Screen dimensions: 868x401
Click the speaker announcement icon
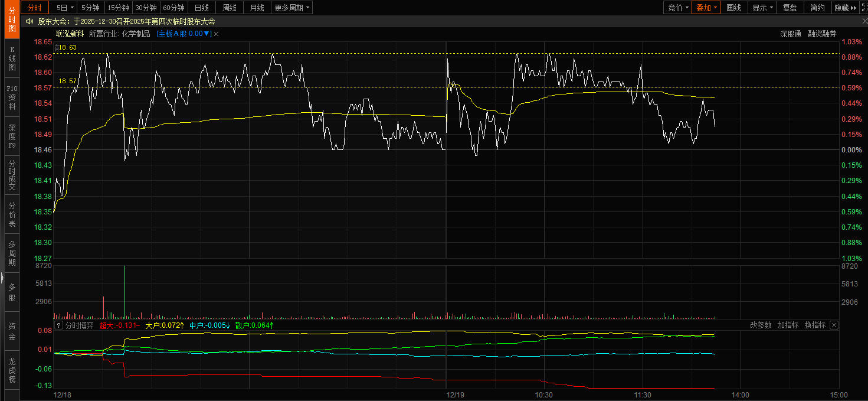pos(29,21)
